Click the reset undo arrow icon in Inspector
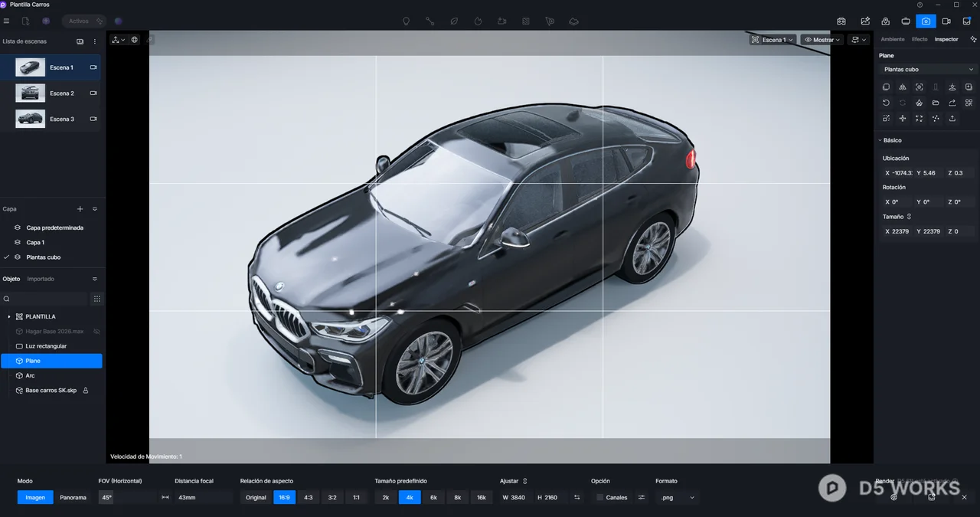Image resolution: width=980 pixels, height=517 pixels. click(886, 103)
